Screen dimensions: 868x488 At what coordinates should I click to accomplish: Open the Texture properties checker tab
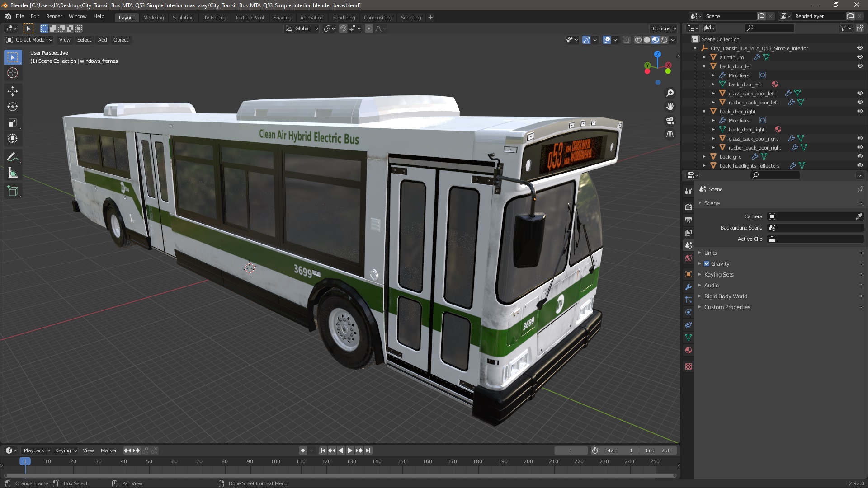(x=689, y=366)
